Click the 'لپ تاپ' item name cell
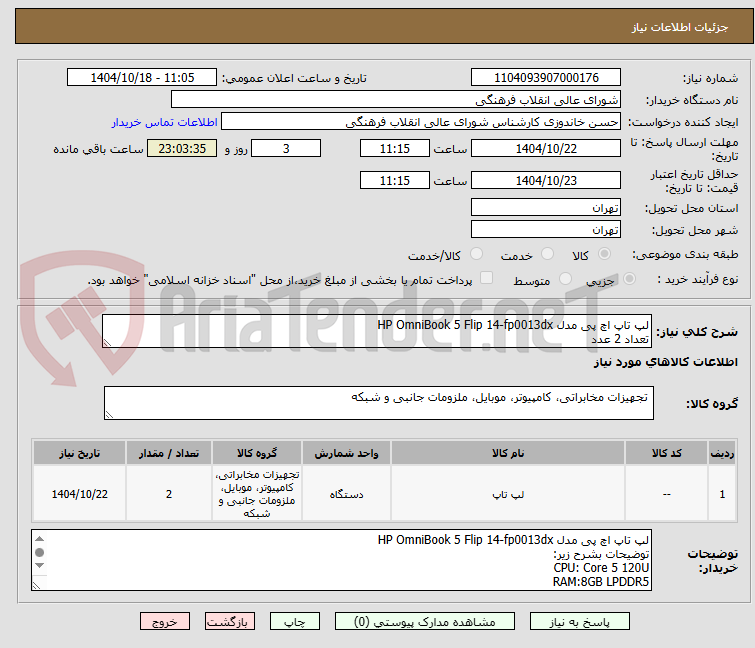Screen dimensions: 755x648 tap(508, 494)
